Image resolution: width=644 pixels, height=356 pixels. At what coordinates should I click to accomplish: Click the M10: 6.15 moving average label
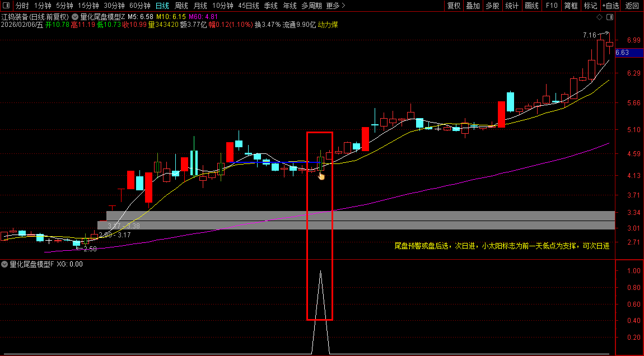[171, 17]
